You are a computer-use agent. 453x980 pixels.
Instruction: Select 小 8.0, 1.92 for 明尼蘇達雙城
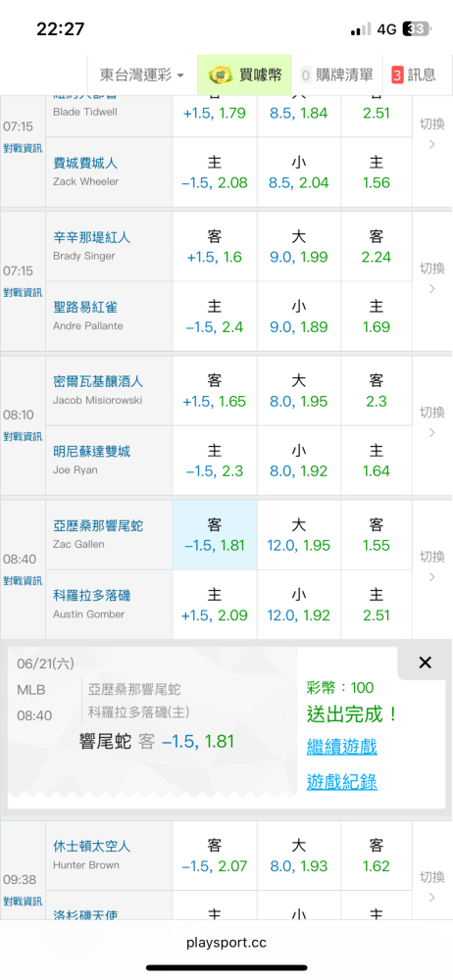(x=299, y=461)
